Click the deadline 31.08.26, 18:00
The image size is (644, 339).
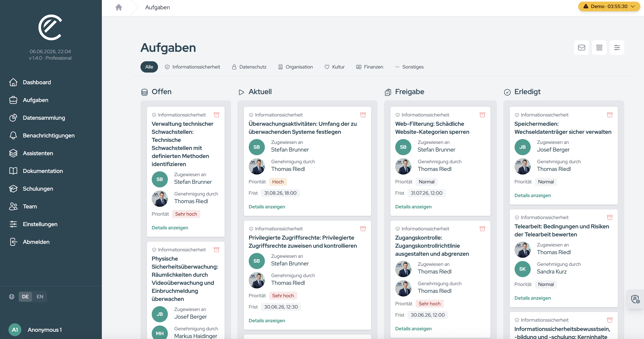click(280, 193)
